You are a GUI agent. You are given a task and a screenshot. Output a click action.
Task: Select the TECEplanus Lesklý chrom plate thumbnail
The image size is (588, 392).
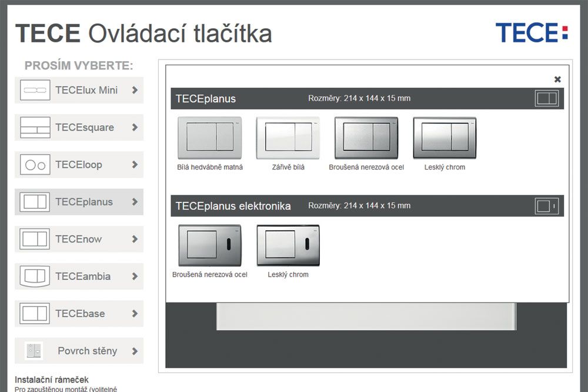[x=445, y=138]
